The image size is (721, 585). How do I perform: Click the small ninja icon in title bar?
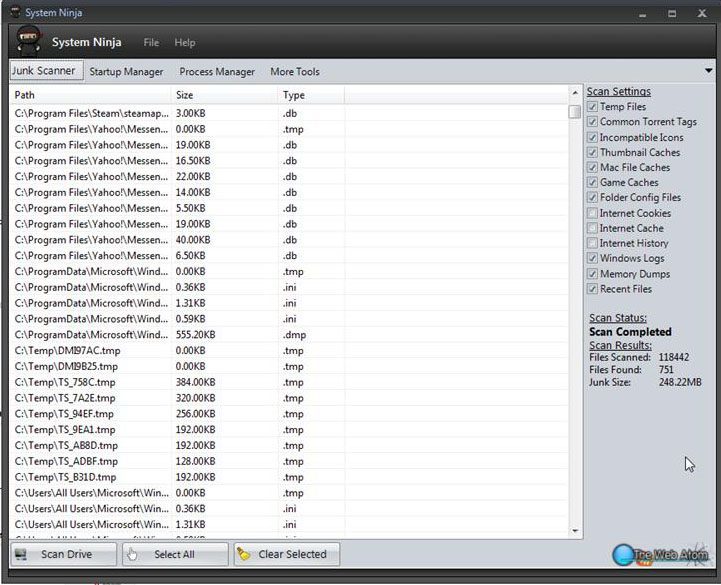point(16,11)
